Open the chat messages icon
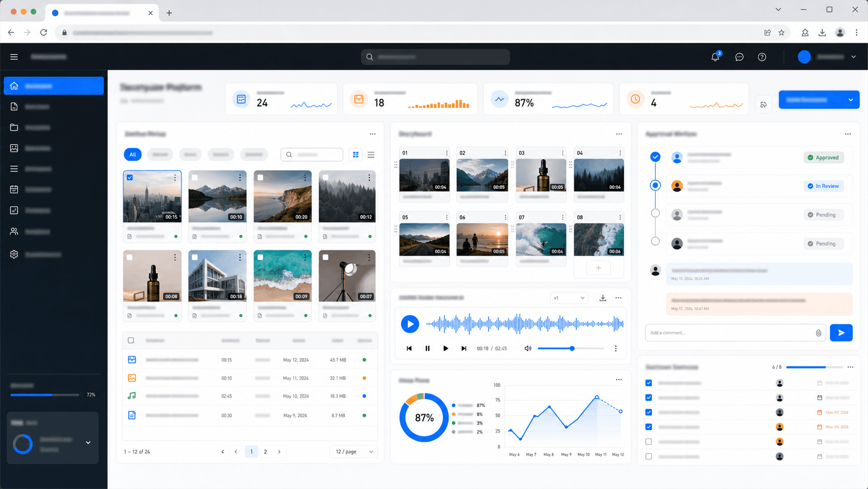This screenshot has height=489, width=868. 739,57
